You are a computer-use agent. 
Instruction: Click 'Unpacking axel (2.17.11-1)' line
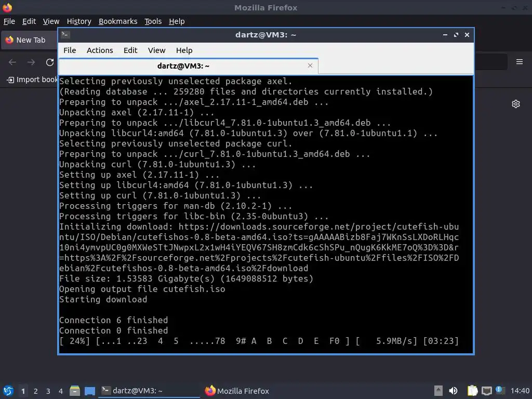(x=137, y=112)
